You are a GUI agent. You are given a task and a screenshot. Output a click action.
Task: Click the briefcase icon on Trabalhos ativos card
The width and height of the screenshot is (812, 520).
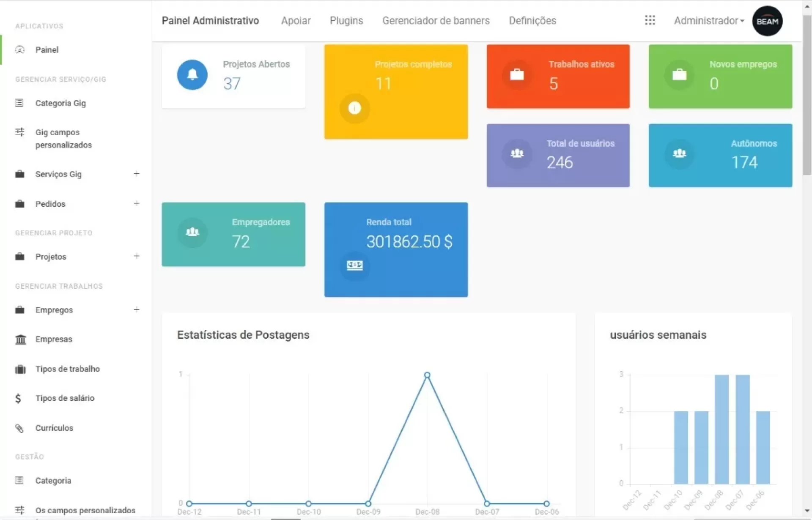(517, 75)
